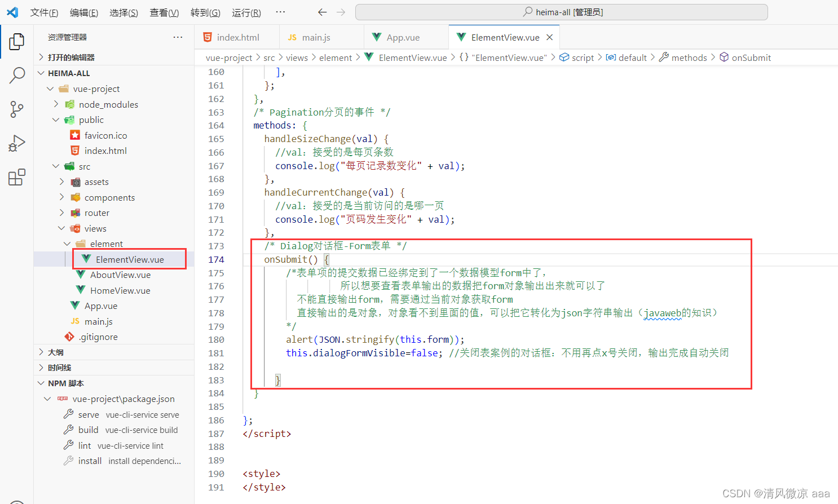Open the Search view in activity bar
The width and height of the screenshot is (838, 504).
[17, 75]
